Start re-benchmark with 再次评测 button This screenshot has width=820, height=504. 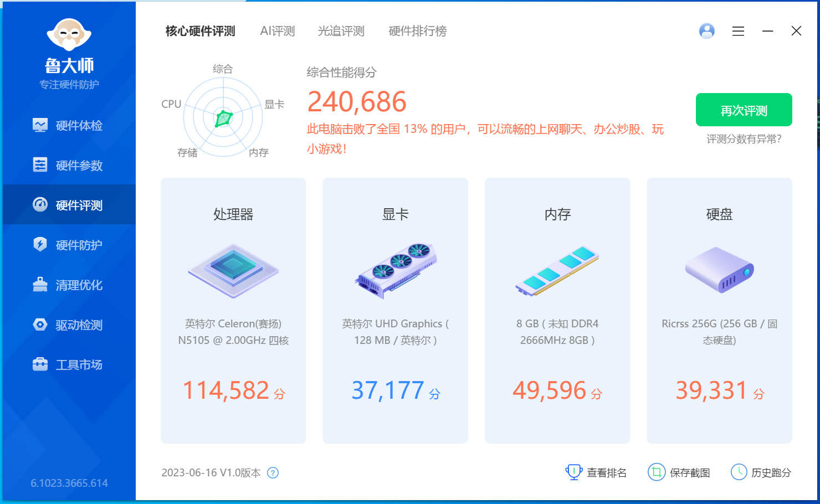click(x=744, y=110)
